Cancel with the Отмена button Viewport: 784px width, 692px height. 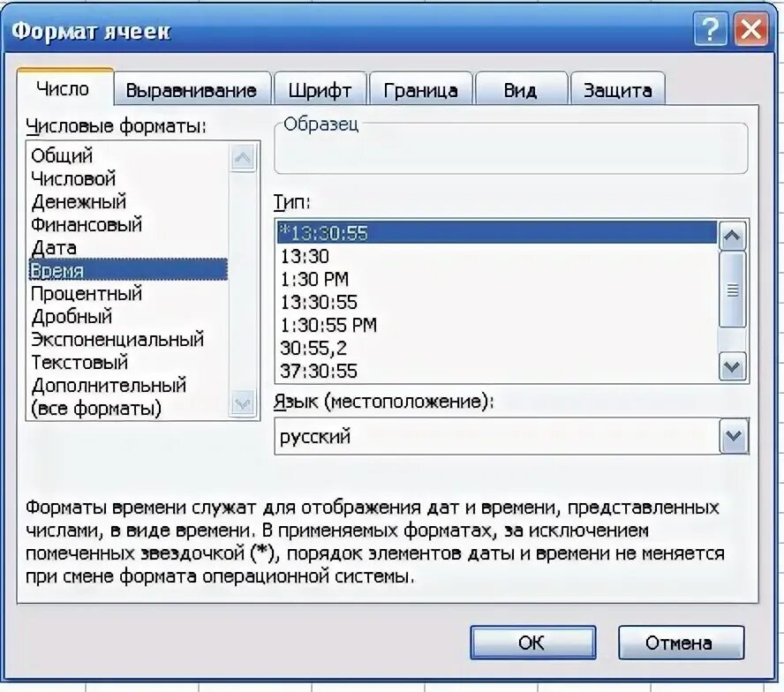tap(681, 643)
